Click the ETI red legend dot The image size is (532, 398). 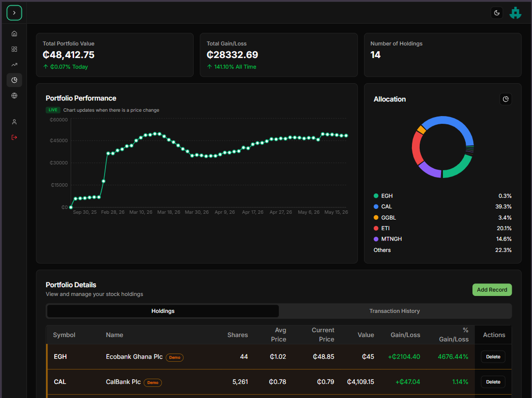[376, 228]
